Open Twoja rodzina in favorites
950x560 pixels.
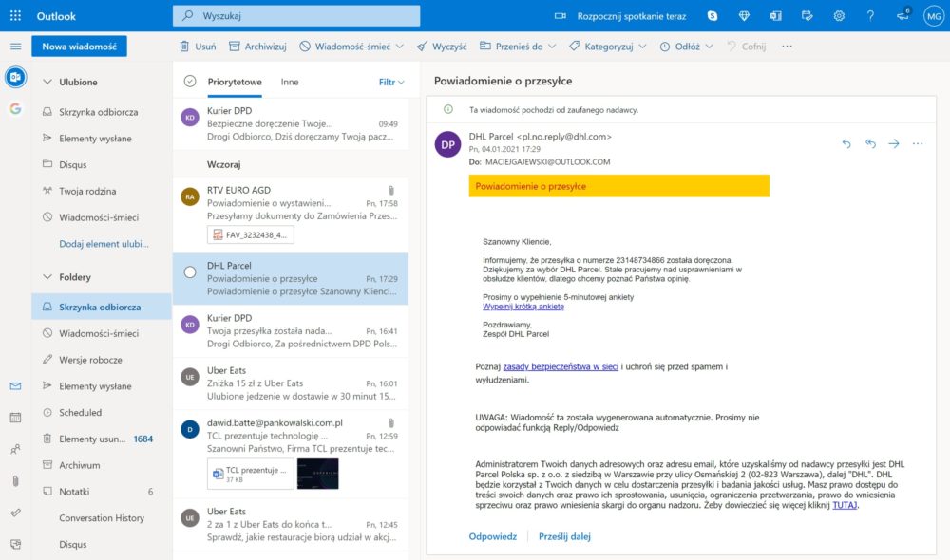coord(102,191)
